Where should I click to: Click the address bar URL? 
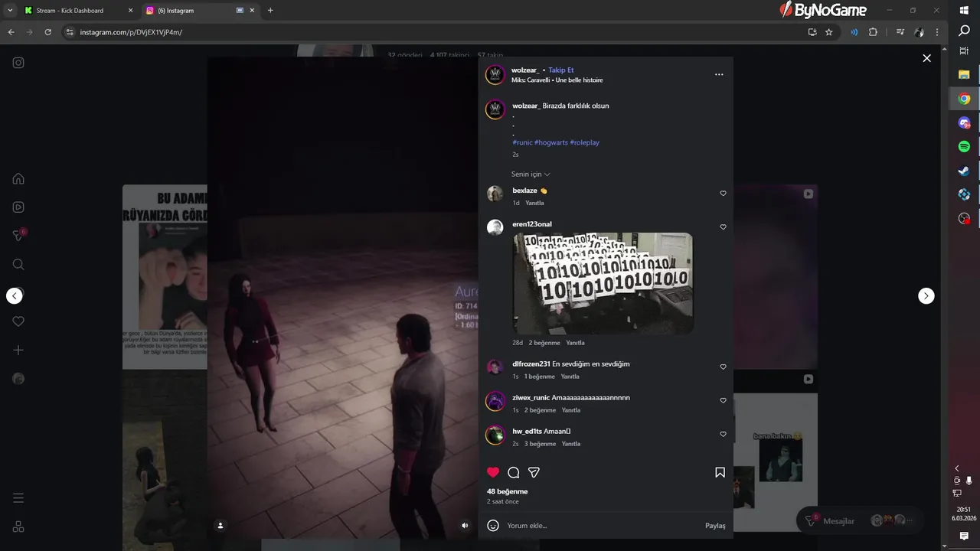[x=131, y=32]
